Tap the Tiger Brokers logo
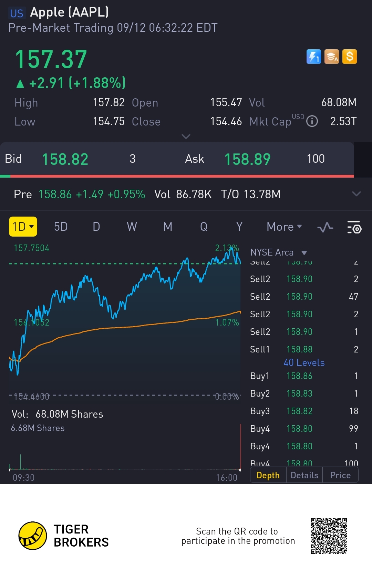Image resolution: width=372 pixels, height=588 pixels. pos(32,536)
